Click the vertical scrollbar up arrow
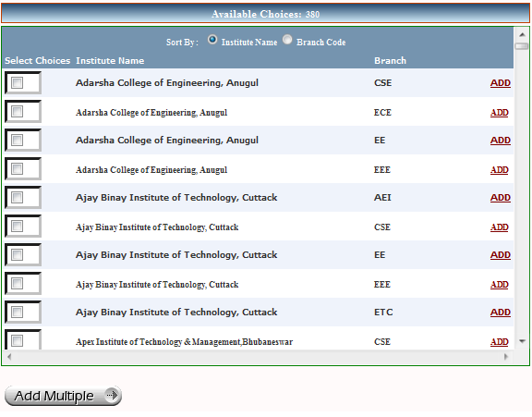The height and width of the screenshot is (417, 532). tap(522, 34)
